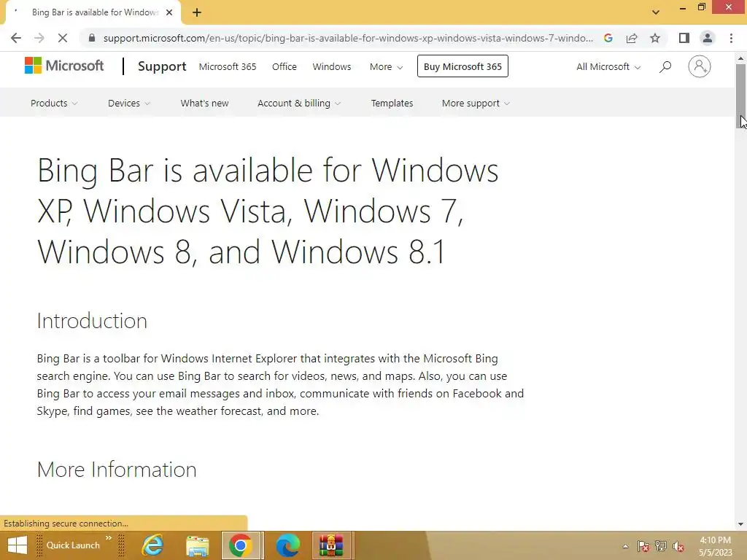Open the tab search chevron

click(656, 12)
